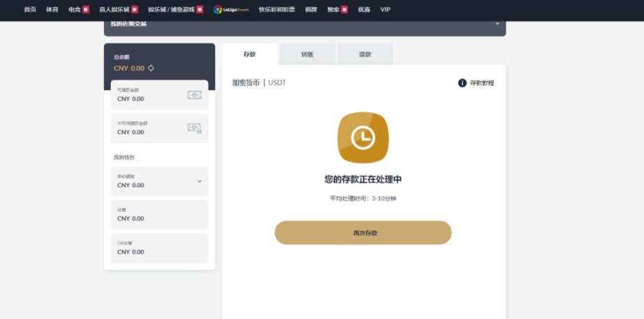Image resolution: width=644 pixels, height=319 pixels.
Task: Click the locked cash icon in the non-withdrawable card
Action: click(195, 128)
